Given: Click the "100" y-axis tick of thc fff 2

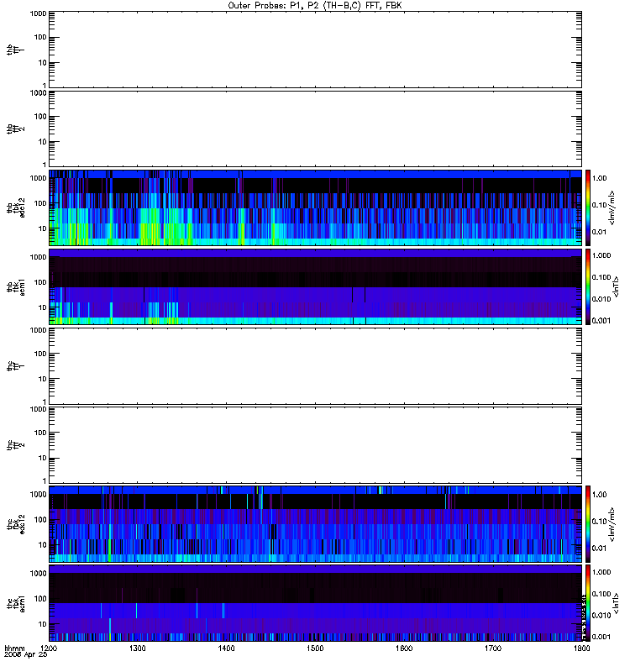Looking at the screenshot, I should 40,433.
